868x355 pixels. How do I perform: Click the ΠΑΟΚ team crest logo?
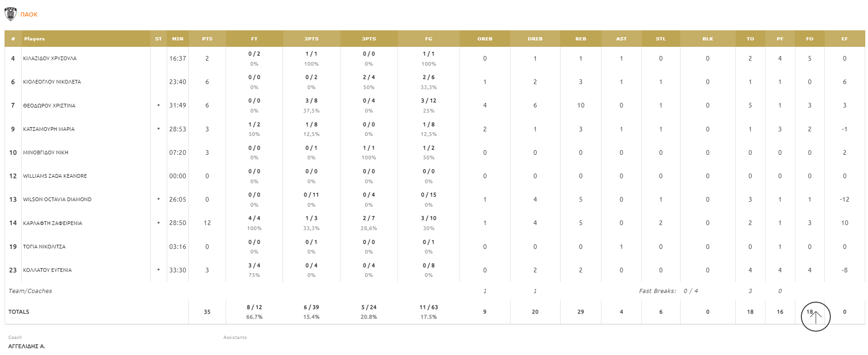11,14
